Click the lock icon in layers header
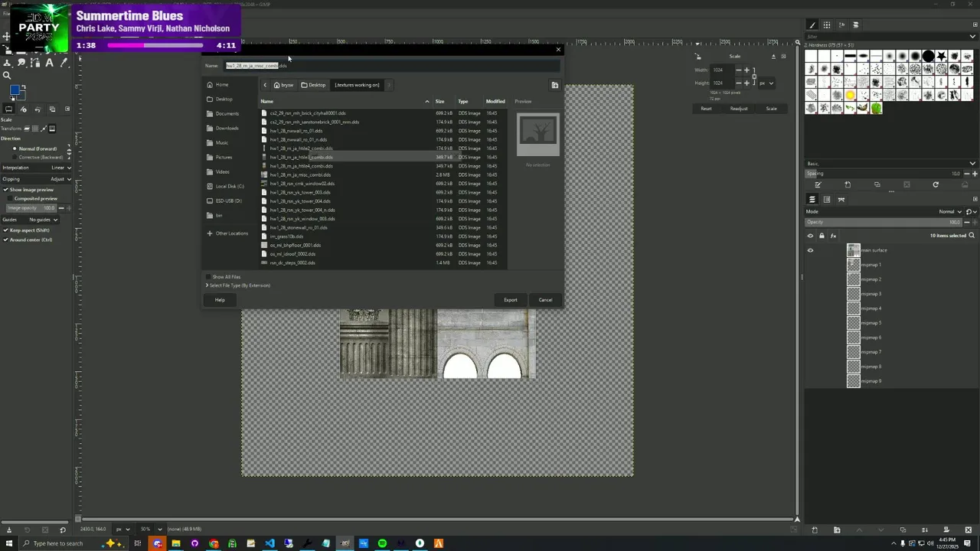Image resolution: width=980 pixels, height=551 pixels. coord(822,236)
